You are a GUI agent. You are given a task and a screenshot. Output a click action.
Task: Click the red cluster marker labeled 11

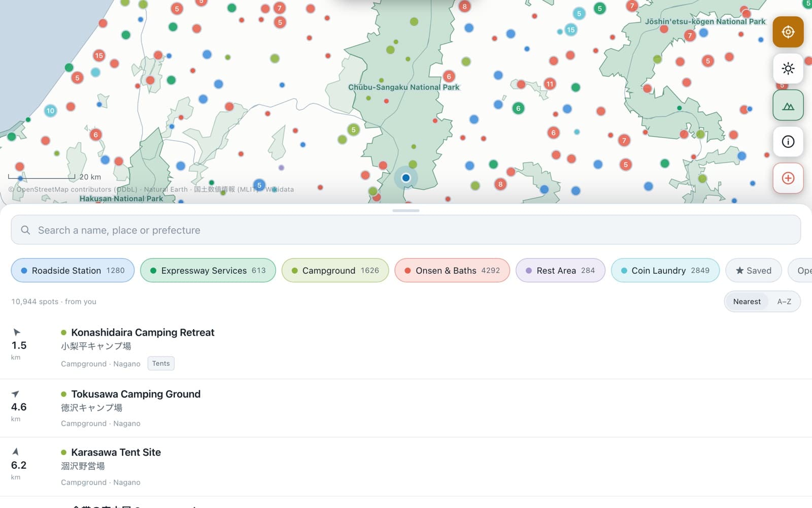[550, 84]
